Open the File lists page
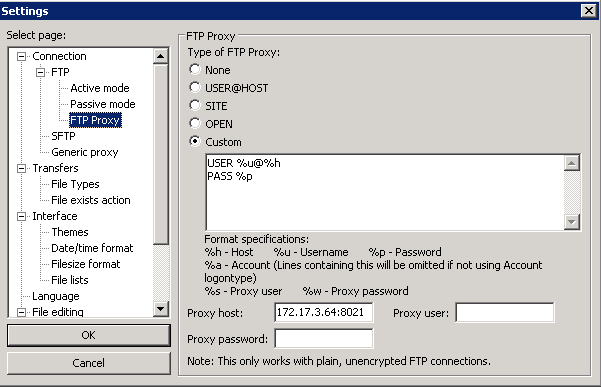601x387 pixels. [x=70, y=280]
